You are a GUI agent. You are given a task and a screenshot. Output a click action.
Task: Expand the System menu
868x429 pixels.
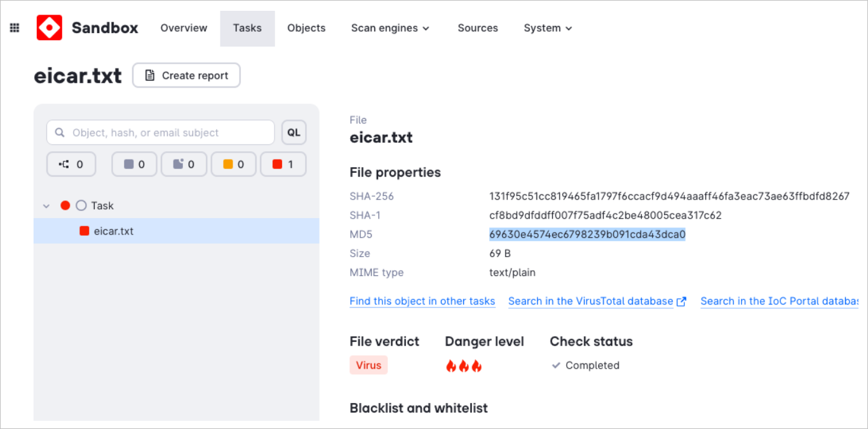point(548,28)
